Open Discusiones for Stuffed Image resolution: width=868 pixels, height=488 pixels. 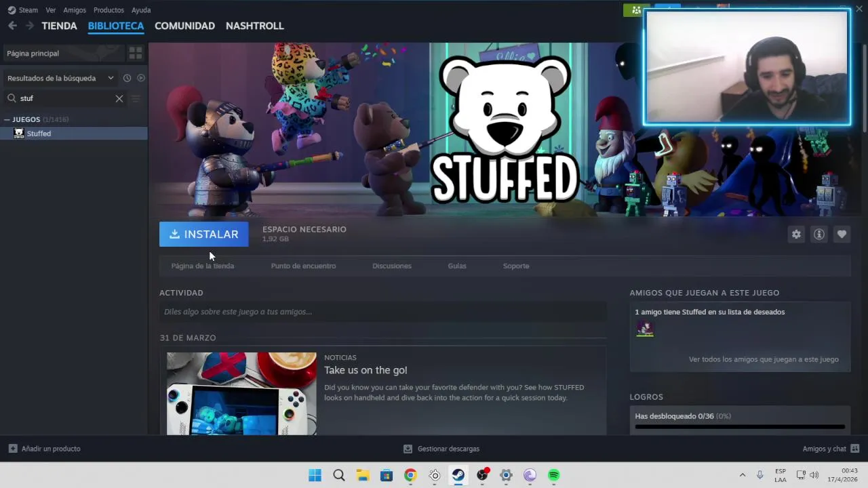[x=392, y=266]
